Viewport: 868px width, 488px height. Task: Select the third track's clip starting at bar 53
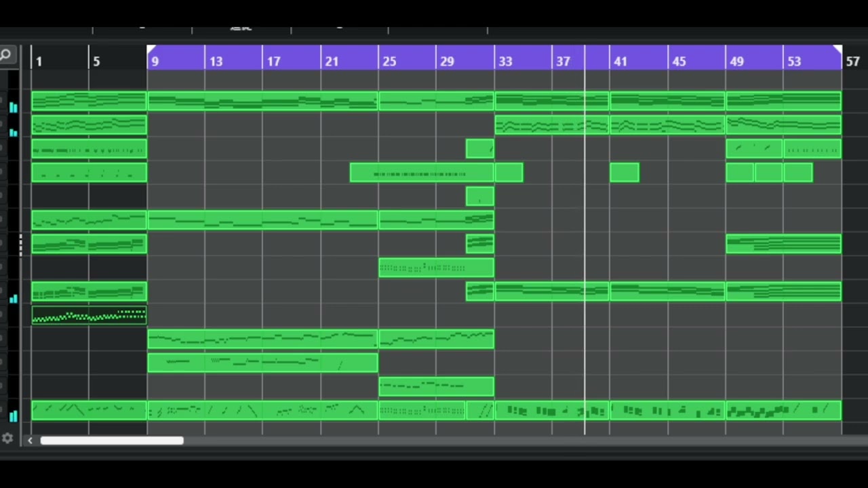pos(812,149)
